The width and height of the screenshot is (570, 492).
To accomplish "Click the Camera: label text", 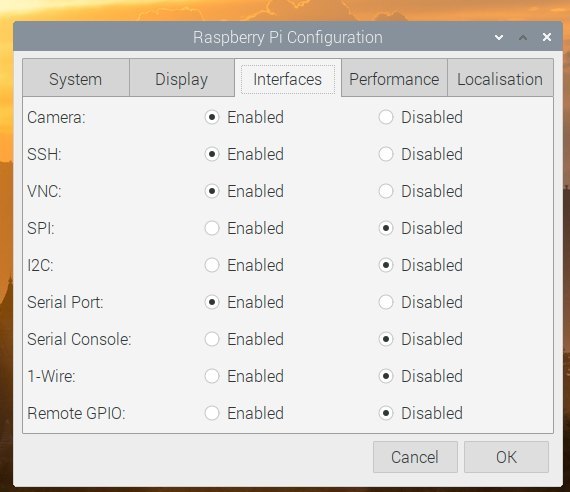I will pos(56,117).
